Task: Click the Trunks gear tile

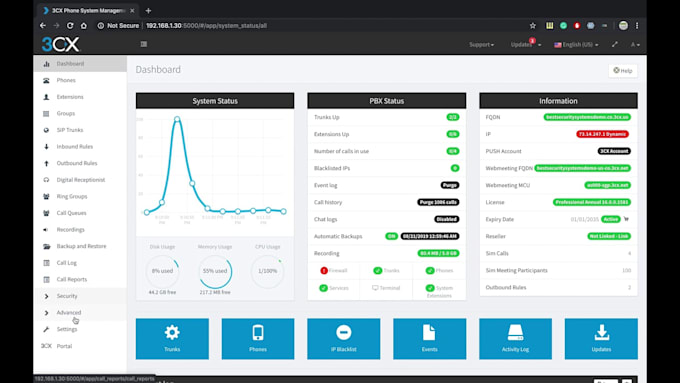Action: point(172,339)
